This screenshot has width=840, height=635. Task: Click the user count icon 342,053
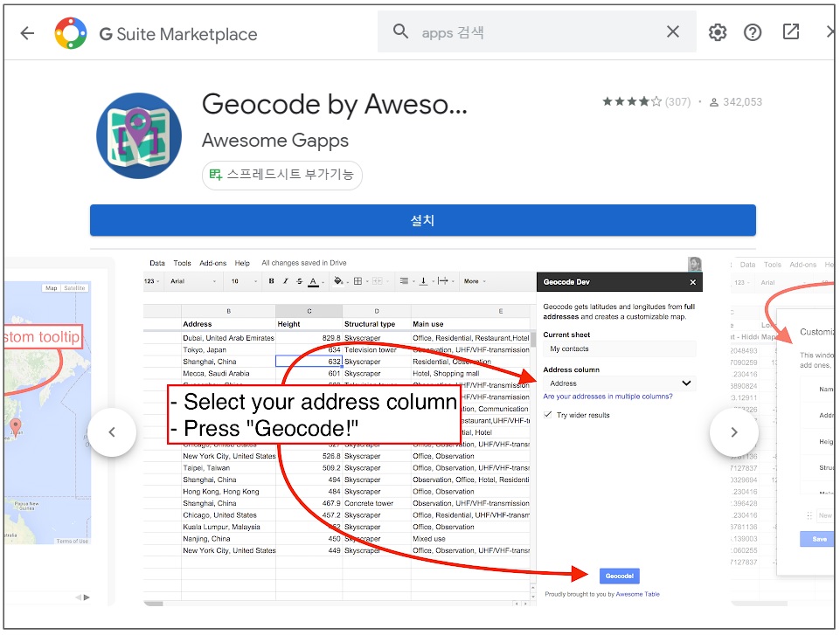click(x=713, y=102)
